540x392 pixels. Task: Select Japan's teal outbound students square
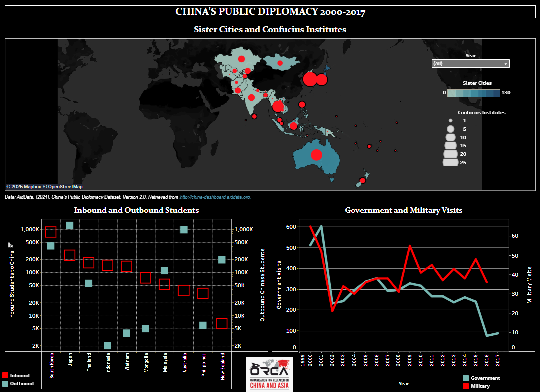pyautogui.click(x=70, y=225)
